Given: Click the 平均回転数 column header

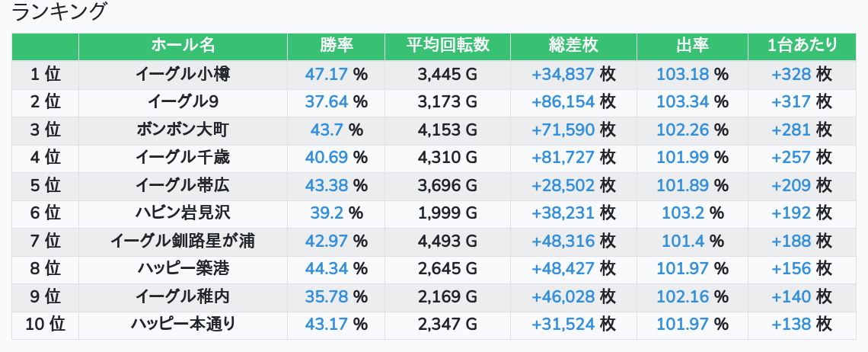Looking at the screenshot, I should click(448, 46).
